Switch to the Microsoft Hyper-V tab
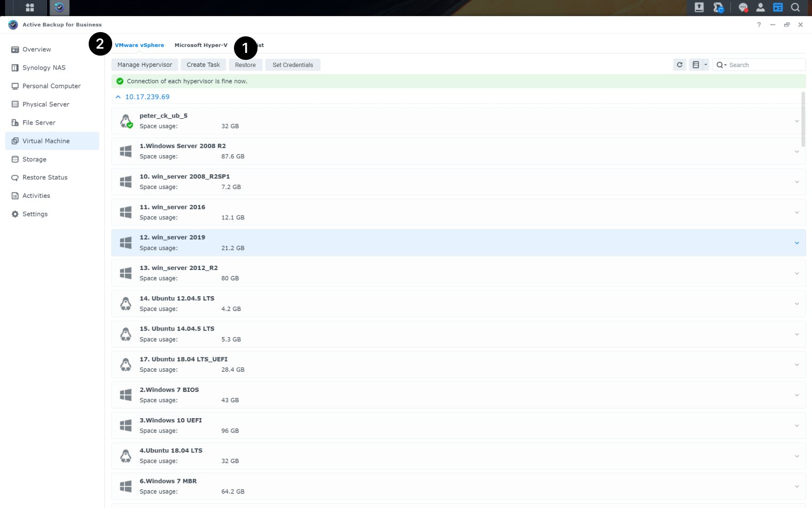The height and width of the screenshot is (508, 812). [201, 45]
